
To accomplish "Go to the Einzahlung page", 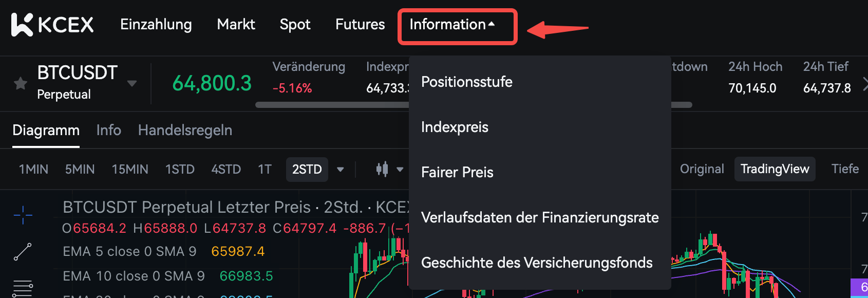I will click(x=156, y=25).
